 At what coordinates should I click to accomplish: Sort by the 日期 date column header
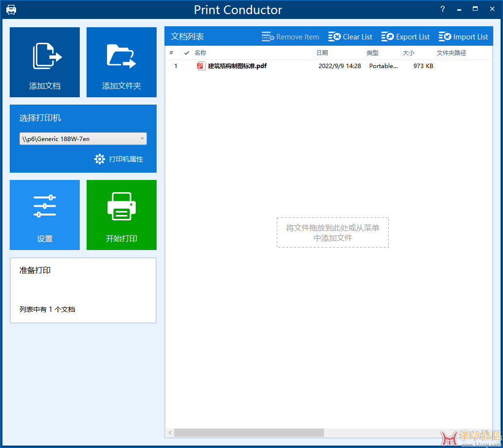tap(340, 53)
